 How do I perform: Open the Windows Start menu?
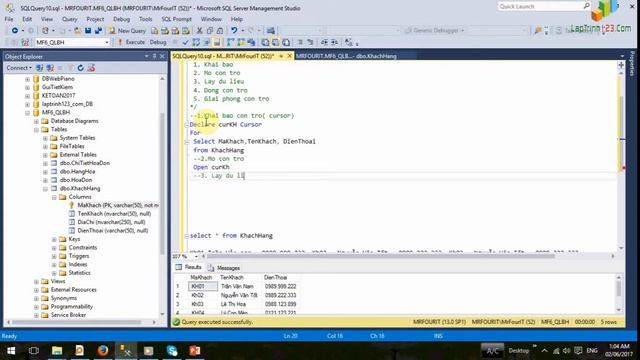tap(11, 351)
